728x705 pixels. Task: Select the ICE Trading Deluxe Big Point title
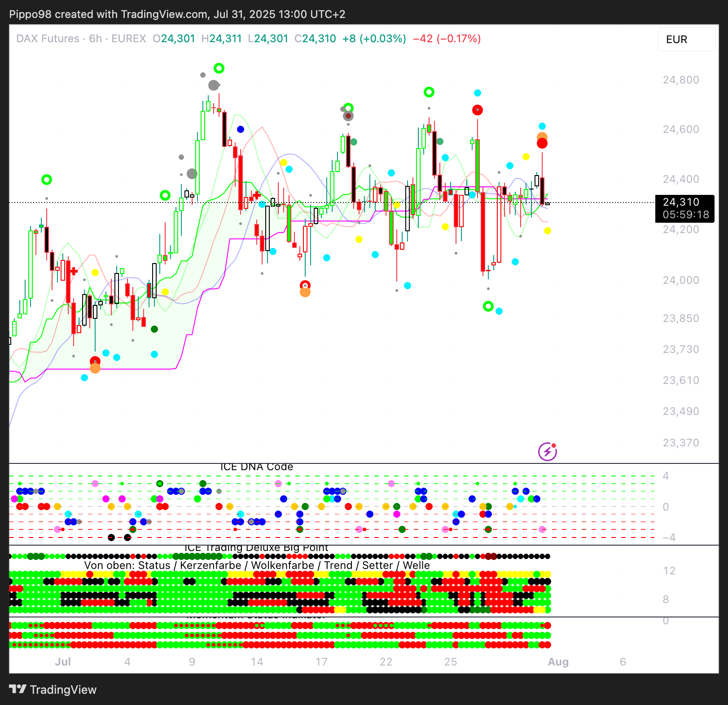pyautogui.click(x=257, y=548)
